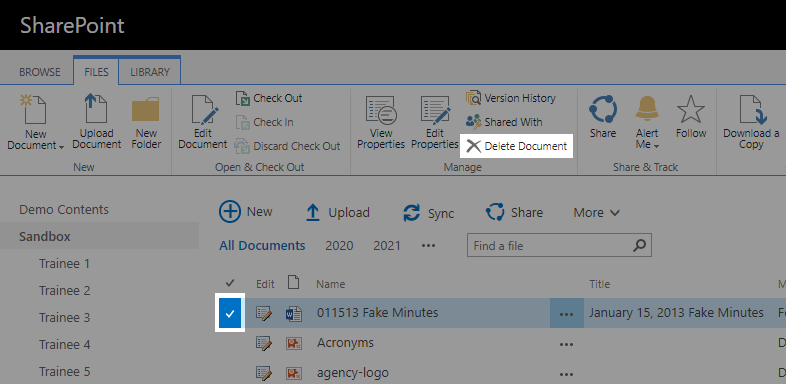786x384 pixels.
Task: Sort by the Title column header
Action: [600, 284]
